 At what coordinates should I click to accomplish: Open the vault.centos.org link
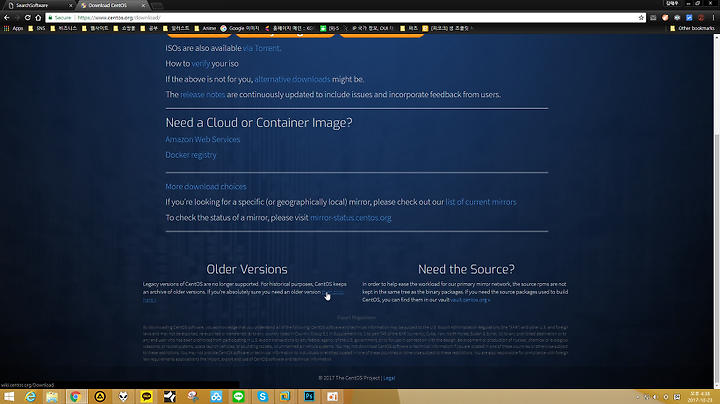click(x=470, y=300)
